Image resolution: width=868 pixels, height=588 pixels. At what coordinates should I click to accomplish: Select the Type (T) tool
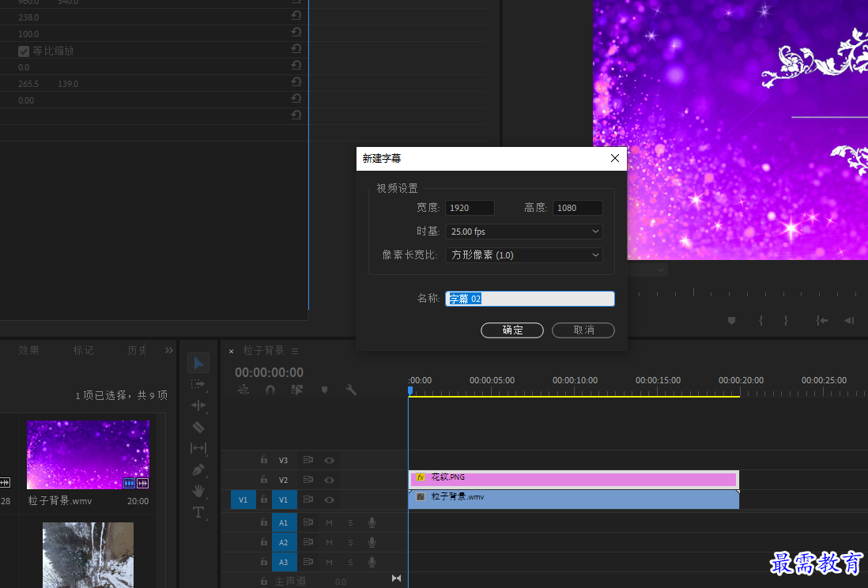pos(198,512)
